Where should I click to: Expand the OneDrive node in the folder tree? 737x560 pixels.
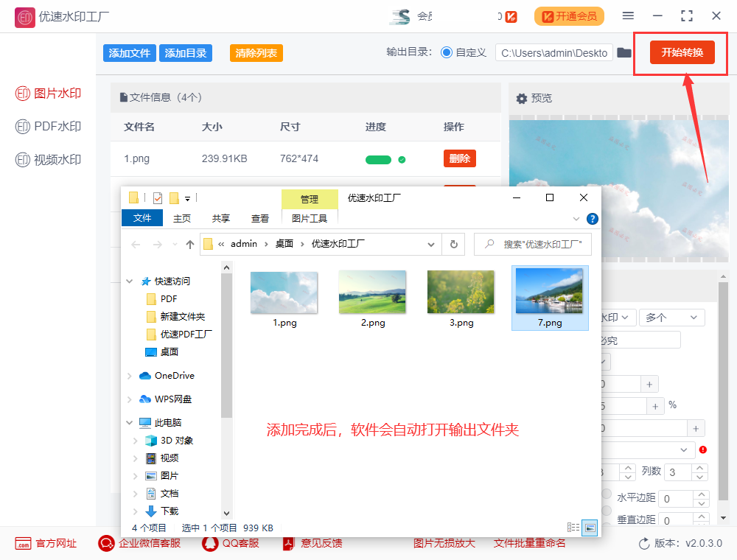coord(130,375)
